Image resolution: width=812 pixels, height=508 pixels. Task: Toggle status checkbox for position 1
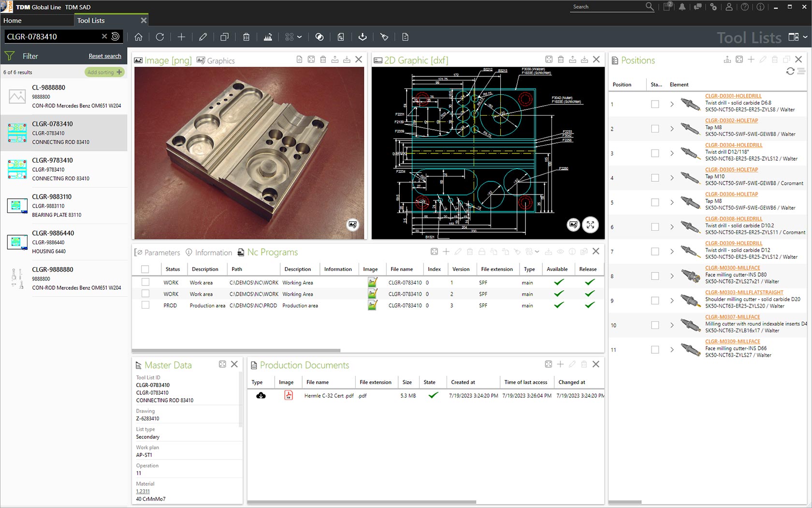pyautogui.click(x=655, y=104)
